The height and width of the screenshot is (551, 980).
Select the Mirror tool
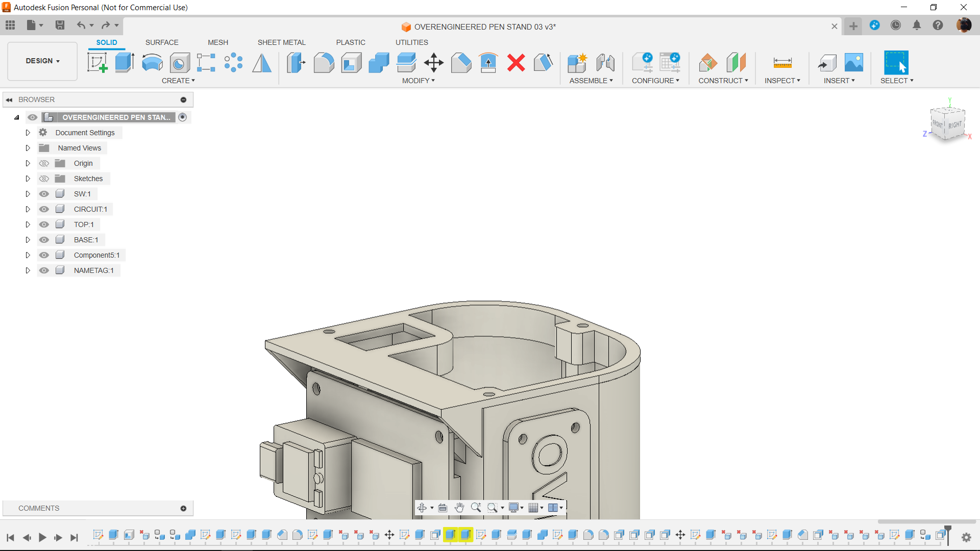coord(262,63)
